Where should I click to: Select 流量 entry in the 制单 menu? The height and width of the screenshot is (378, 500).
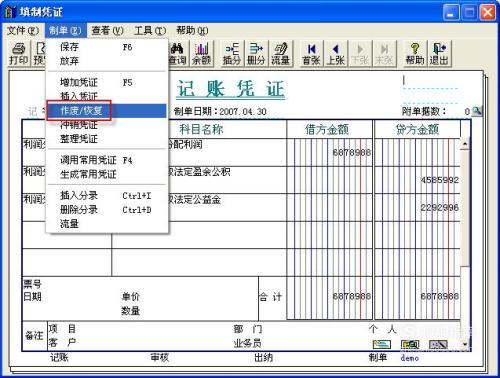[107, 224]
